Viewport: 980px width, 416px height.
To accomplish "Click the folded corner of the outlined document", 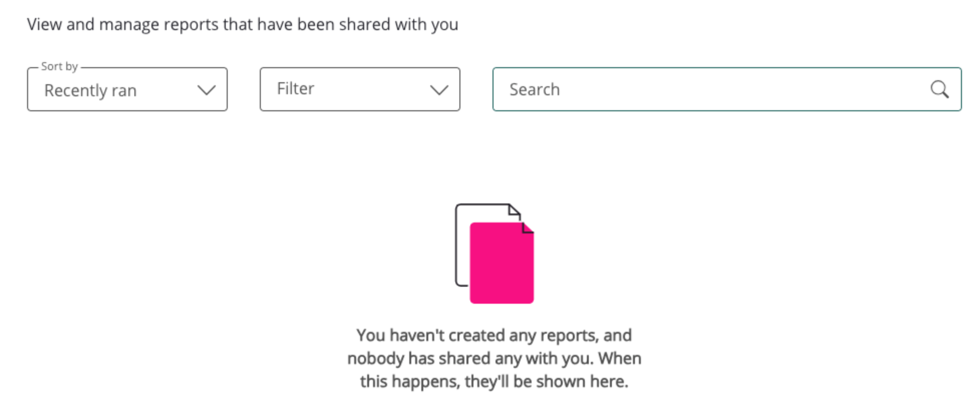I will point(514,210).
